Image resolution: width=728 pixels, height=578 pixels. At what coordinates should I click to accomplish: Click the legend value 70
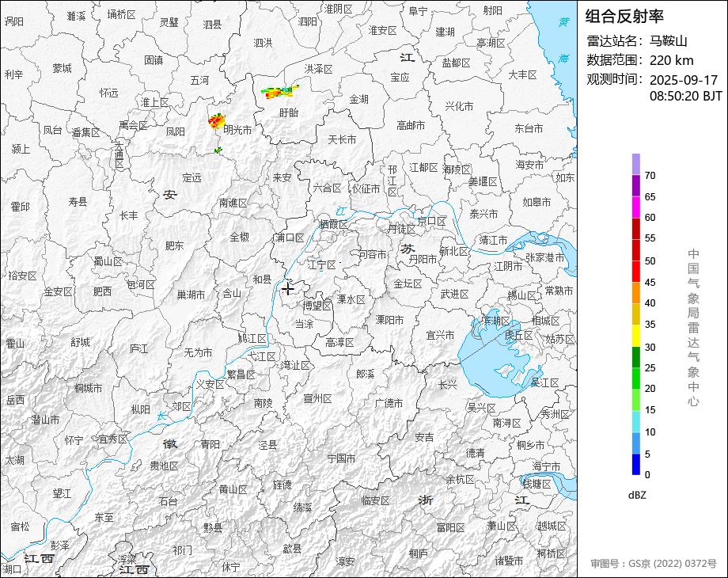click(650, 175)
